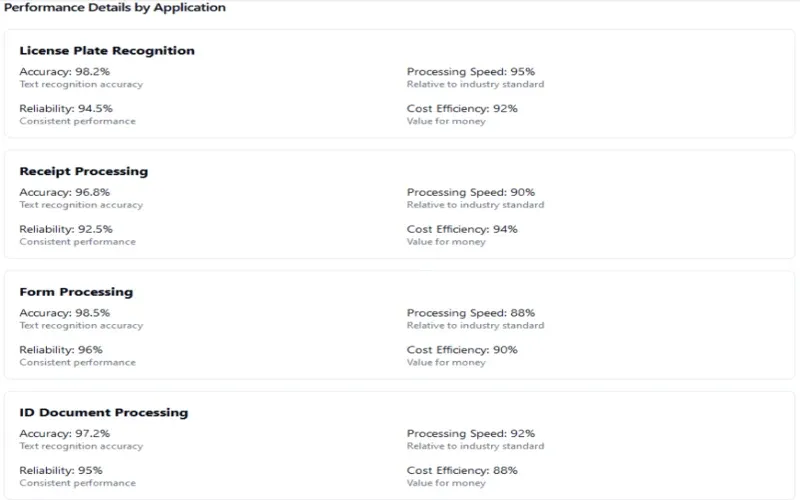Select License Plate Reliability 94.5% text

(x=66, y=109)
